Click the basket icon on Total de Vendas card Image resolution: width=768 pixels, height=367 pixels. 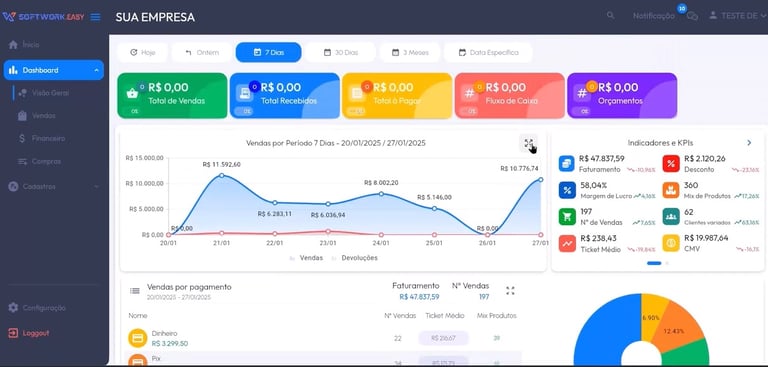(132, 94)
